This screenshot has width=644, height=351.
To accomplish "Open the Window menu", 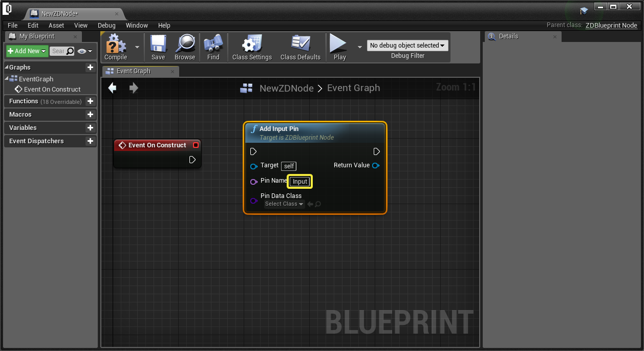I will click(137, 26).
